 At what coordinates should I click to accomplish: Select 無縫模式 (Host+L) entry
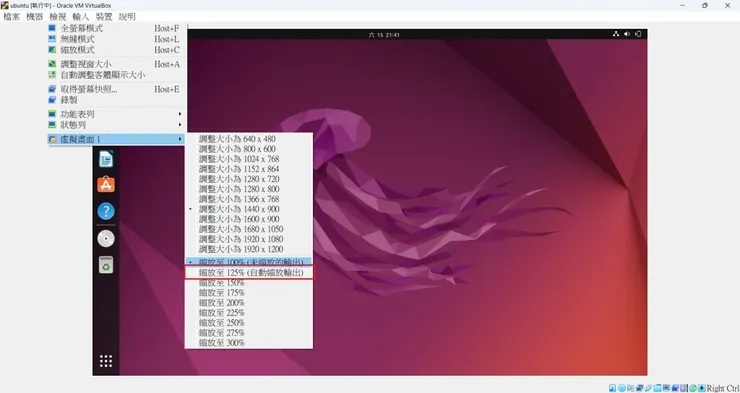pyautogui.click(x=117, y=39)
